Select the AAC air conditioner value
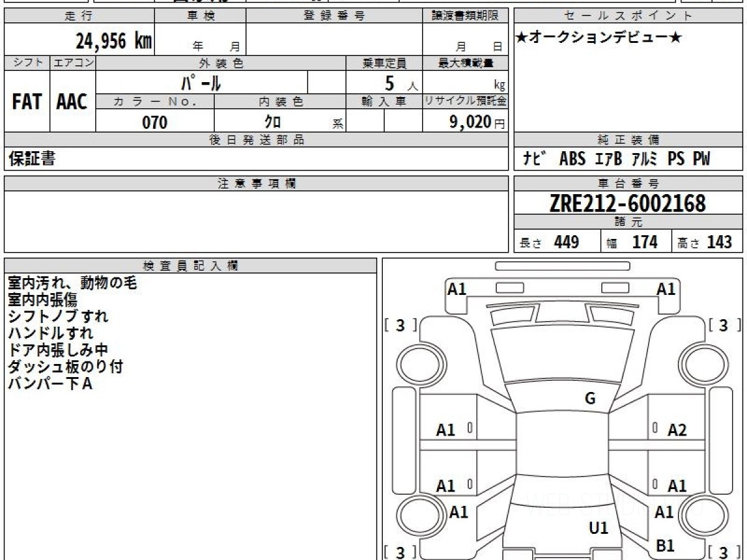This screenshot has height=560, width=747. click(x=72, y=102)
